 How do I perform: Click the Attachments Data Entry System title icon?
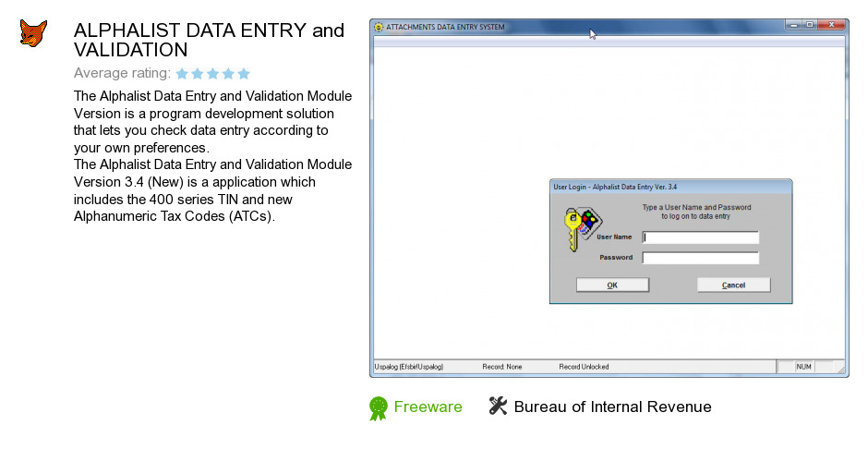point(379,27)
